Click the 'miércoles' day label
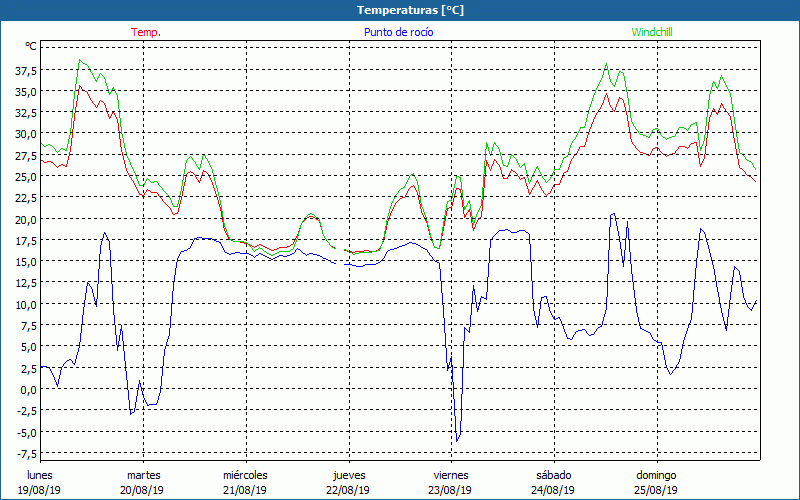800x500 pixels. [x=245, y=475]
